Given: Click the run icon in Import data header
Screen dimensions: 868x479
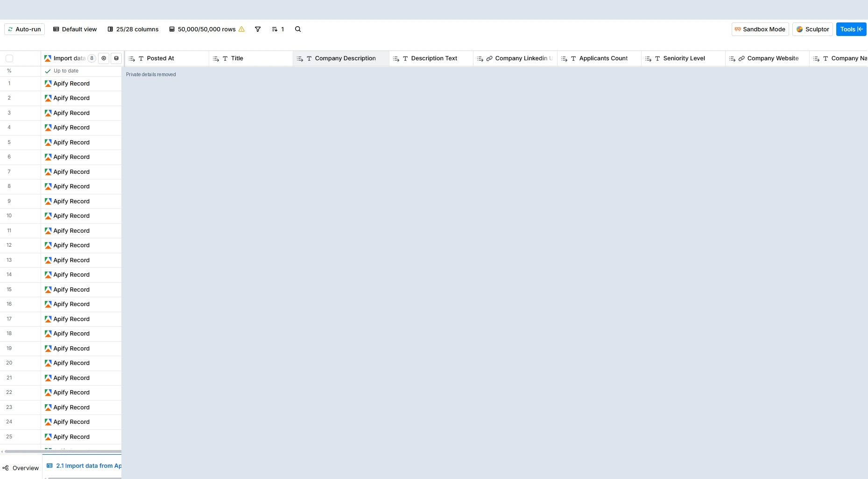Looking at the screenshot, I should 104,58.
